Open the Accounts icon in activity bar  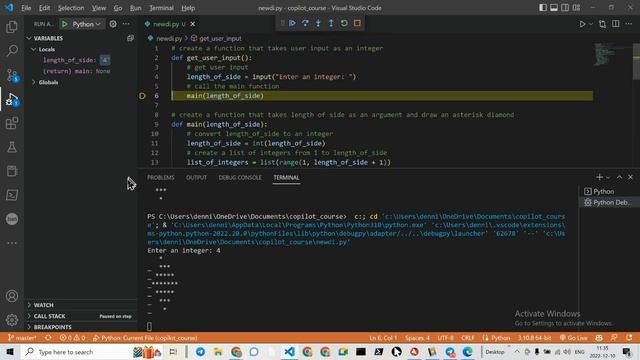point(12,296)
